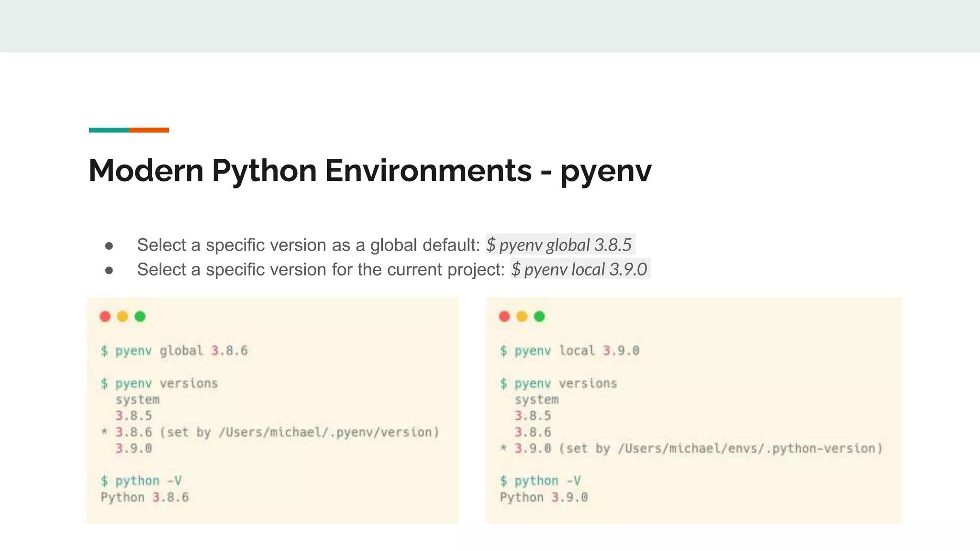
Task: Click green maximize dot in left terminal
Action: point(140,317)
